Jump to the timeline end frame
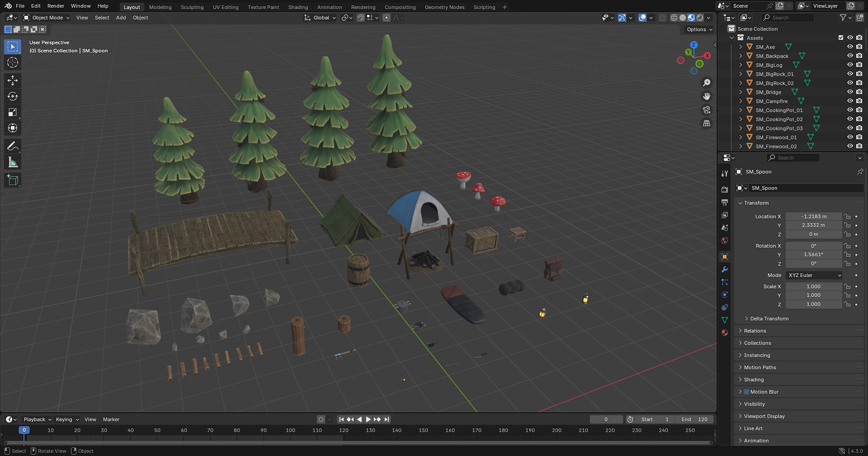The height and width of the screenshot is (456, 868). [x=387, y=420]
